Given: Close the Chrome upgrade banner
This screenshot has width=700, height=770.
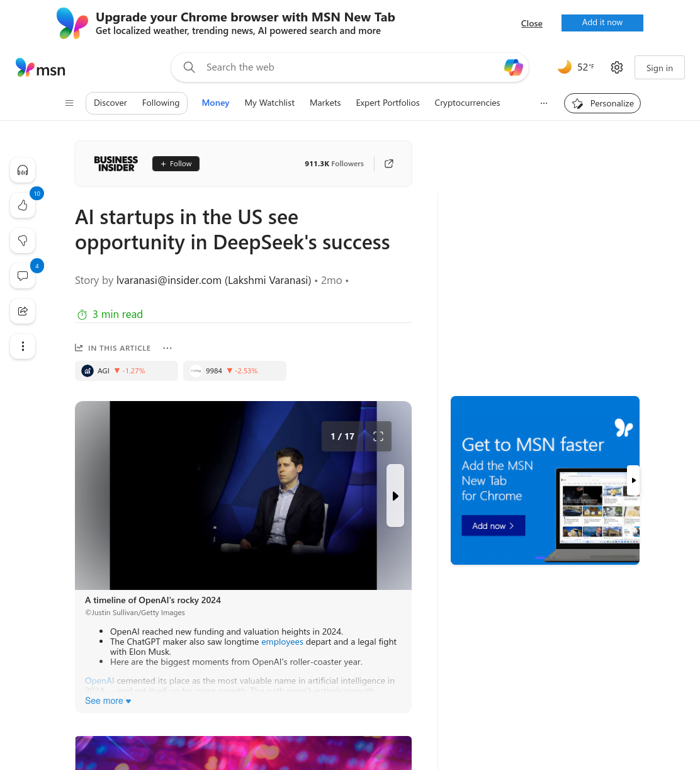Looking at the screenshot, I should (x=532, y=23).
